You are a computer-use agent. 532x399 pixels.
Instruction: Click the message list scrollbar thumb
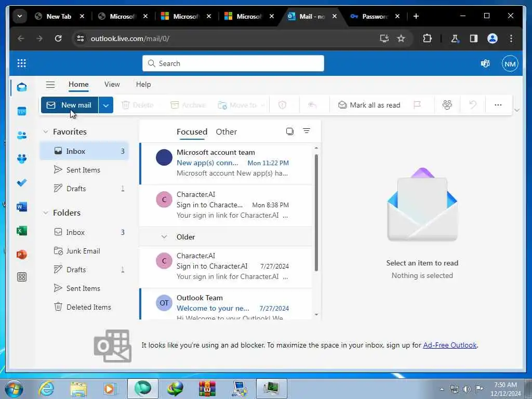click(316, 212)
